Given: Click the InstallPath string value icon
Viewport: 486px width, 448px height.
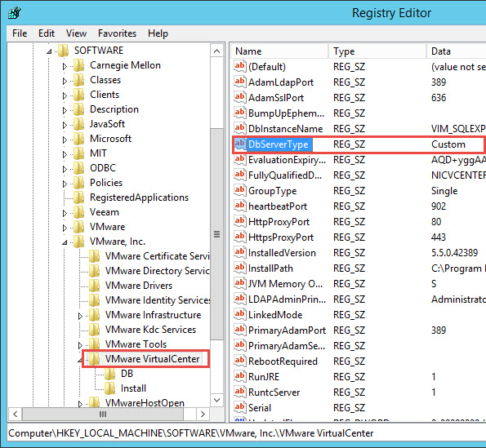Looking at the screenshot, I should click(240, 268).
